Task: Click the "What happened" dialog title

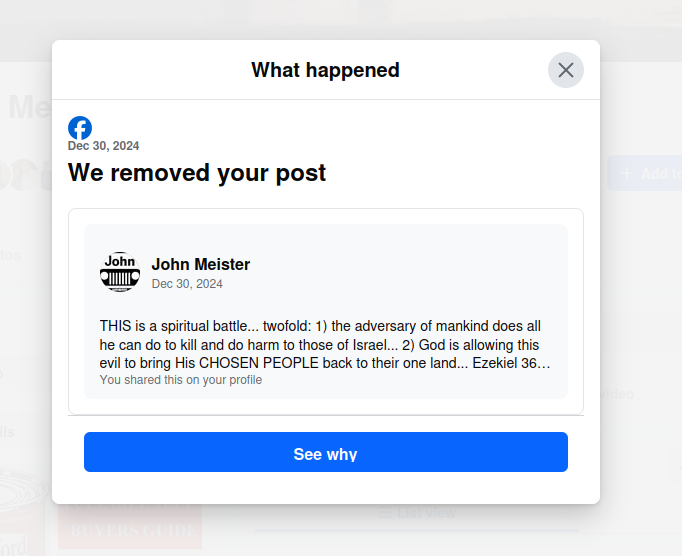Action: (325, 70)
